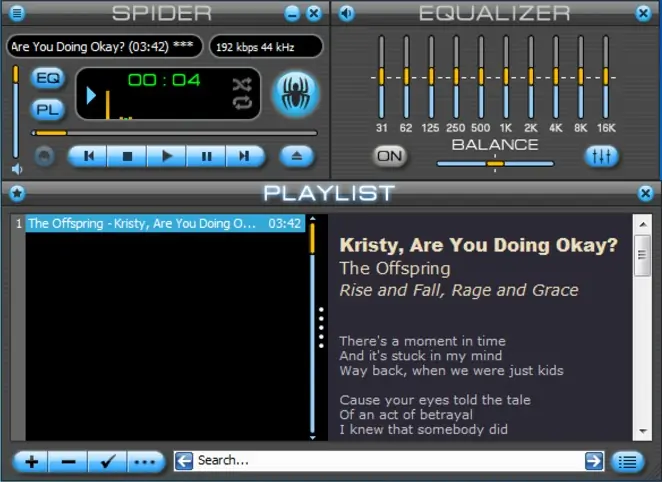Click the 03:42 playlist duration
Screen dimensions: 662x482
285,223
